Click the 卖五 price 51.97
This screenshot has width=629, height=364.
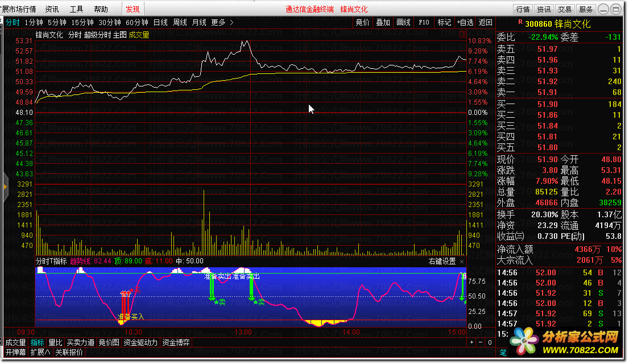tap(547, 49)
